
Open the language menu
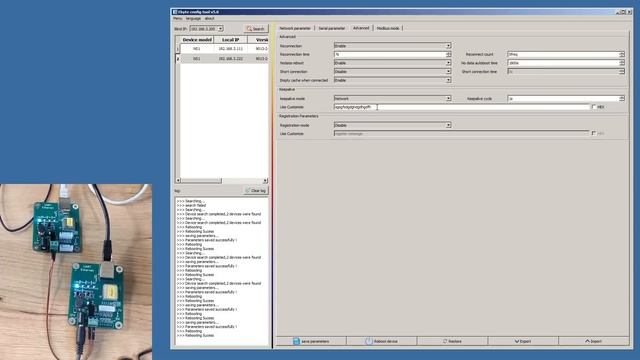pyautogui.click(x=193, y=18)
